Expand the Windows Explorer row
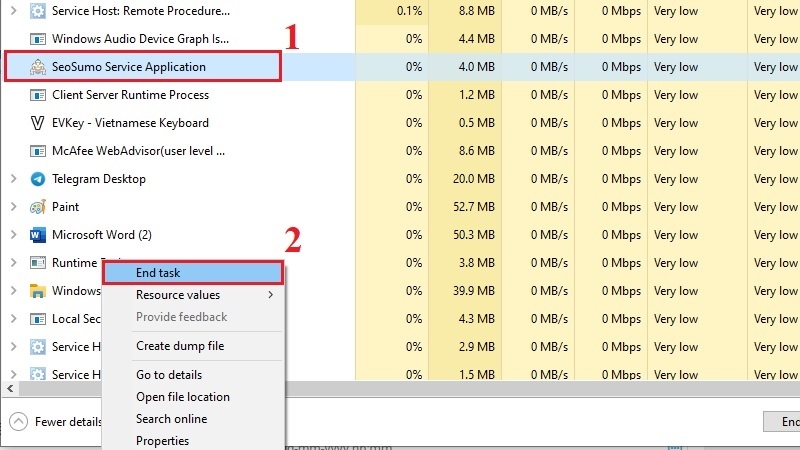The image size is (800, 450). (14, 291)
